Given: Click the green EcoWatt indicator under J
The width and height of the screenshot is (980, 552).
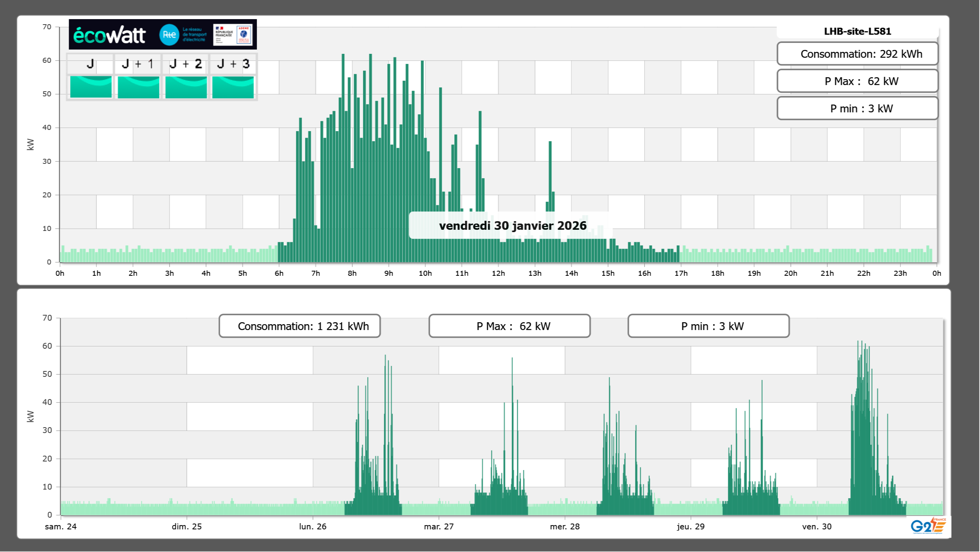Looking at the screenshot, I should coord(91,87).
